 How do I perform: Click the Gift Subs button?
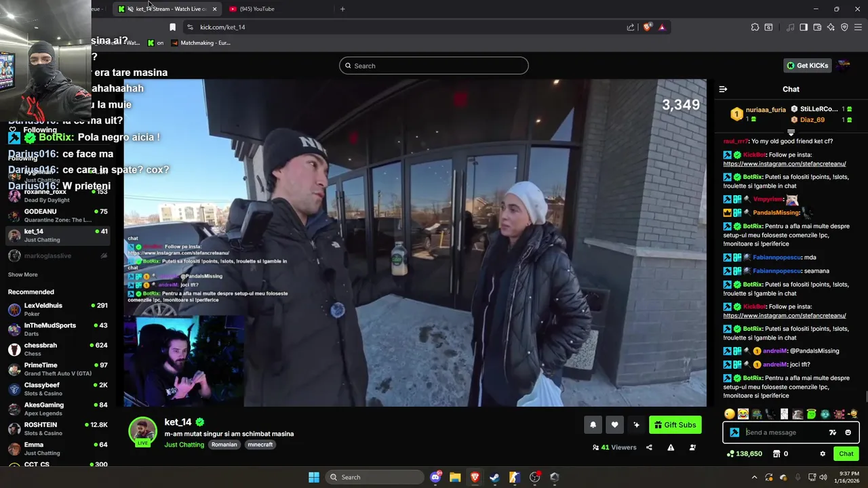pos(675,425)
